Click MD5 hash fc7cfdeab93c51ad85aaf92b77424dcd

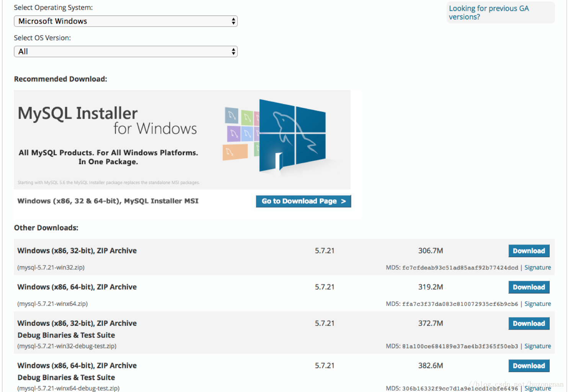[460, 268]
